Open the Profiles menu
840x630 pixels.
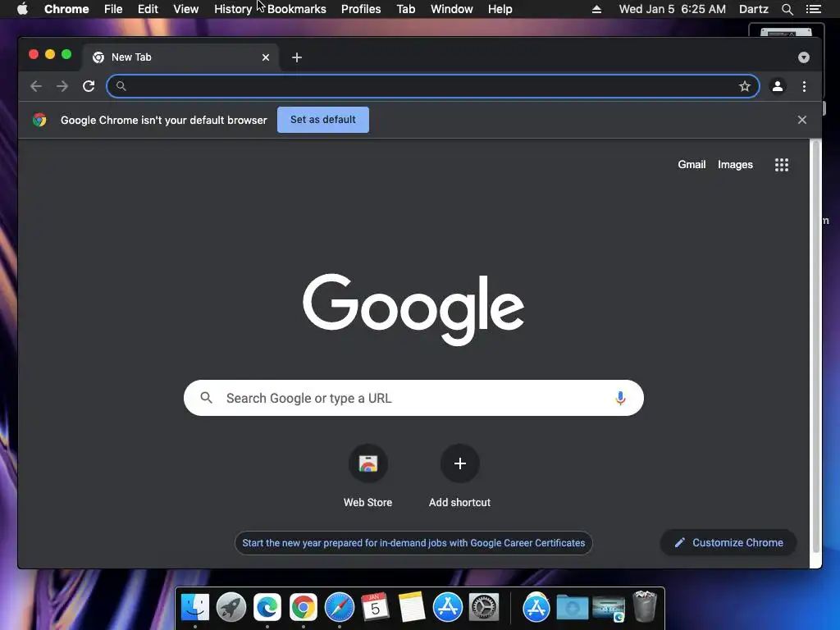click(x=361, y=9)
